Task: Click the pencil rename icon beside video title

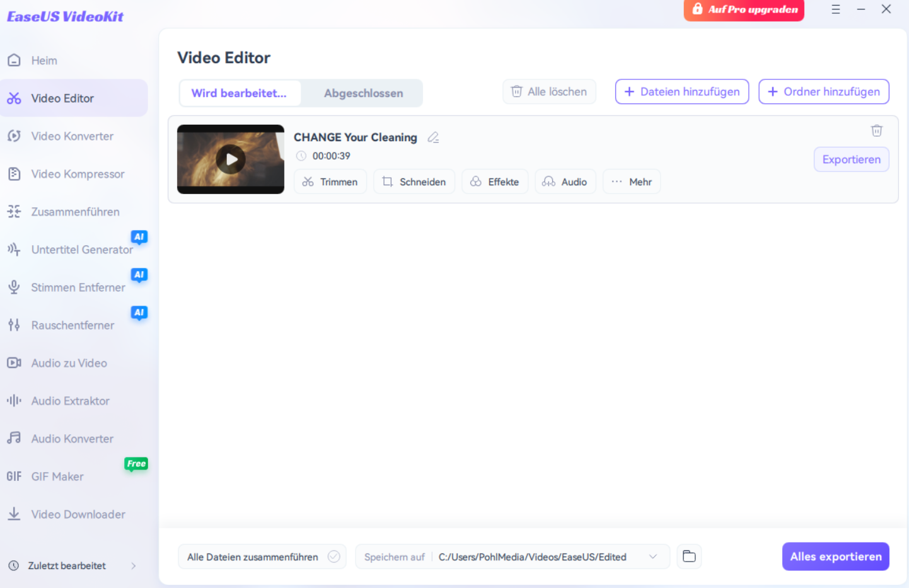Action: click(x=433, y=137)
